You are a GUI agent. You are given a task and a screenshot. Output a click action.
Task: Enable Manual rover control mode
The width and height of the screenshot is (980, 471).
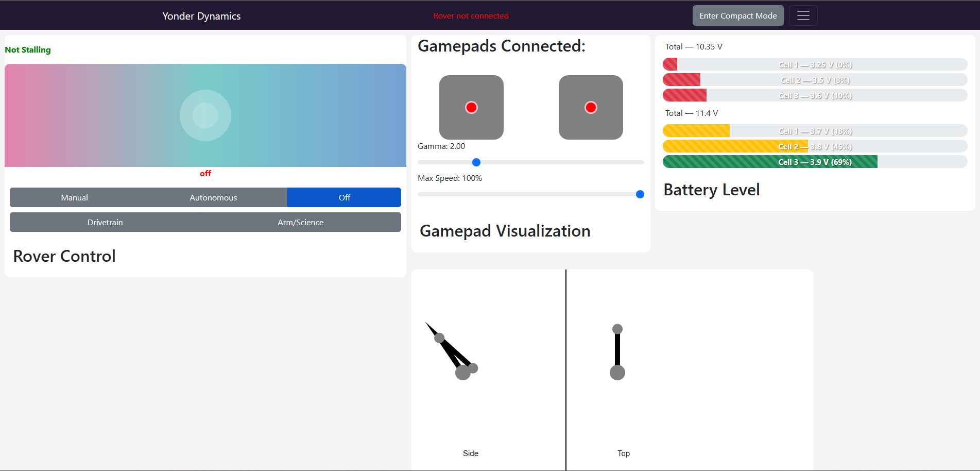(74, 197)
